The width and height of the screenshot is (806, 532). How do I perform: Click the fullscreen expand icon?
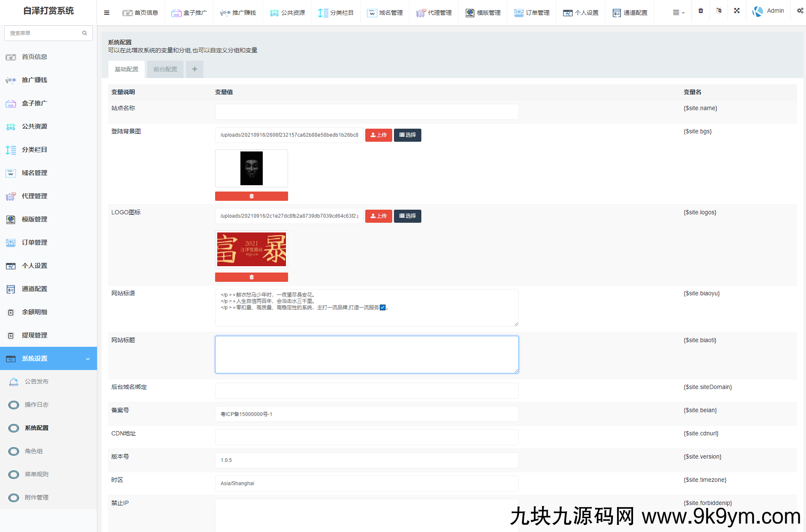click(x=736, y=11)
